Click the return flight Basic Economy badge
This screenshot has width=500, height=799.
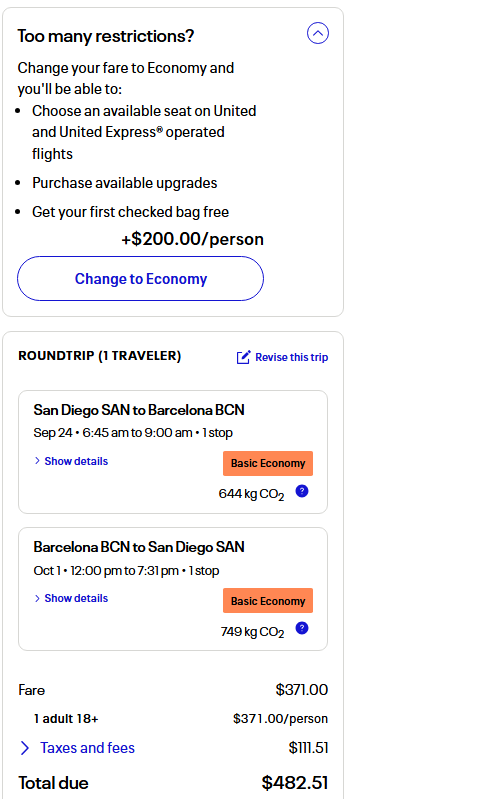[268, 601]
